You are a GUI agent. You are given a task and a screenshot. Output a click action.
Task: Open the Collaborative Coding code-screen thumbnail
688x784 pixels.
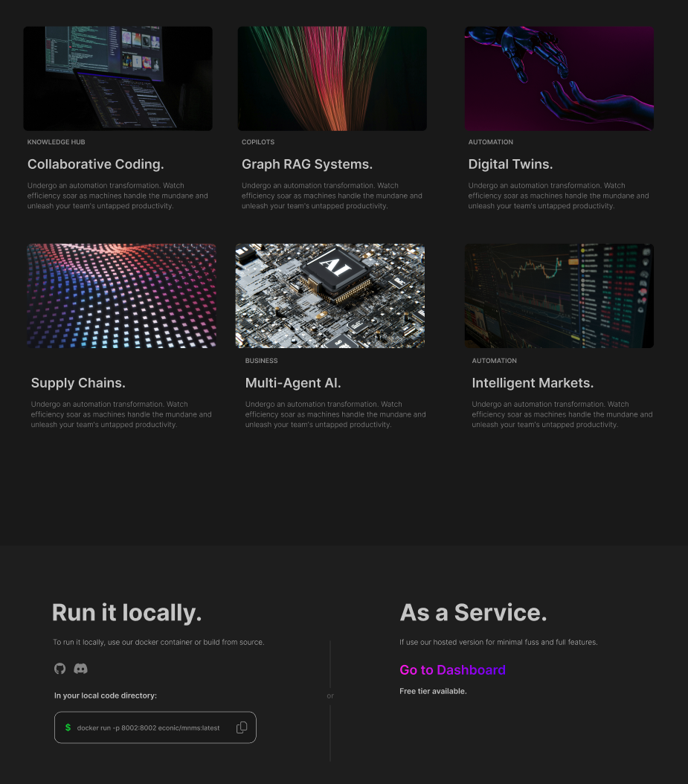(118, 79)
